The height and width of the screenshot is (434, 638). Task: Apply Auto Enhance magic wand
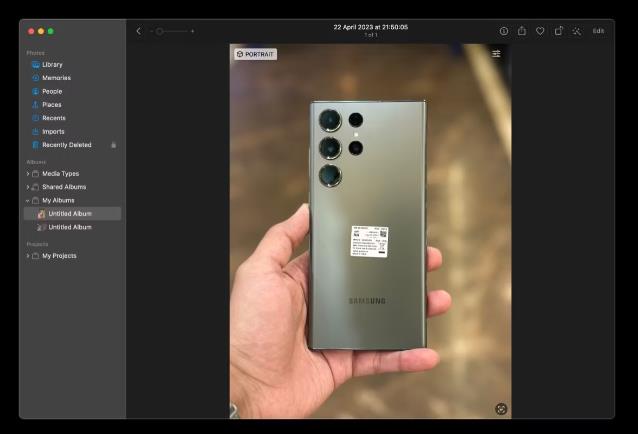(x=577, y=31)
